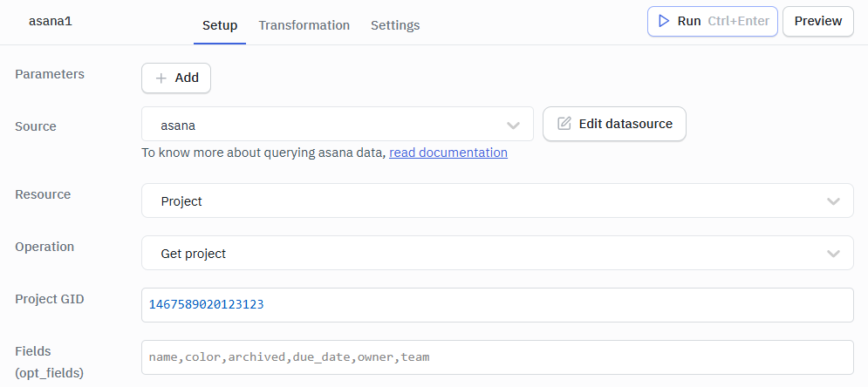Switch to the Setup tab

pos(220,25)
